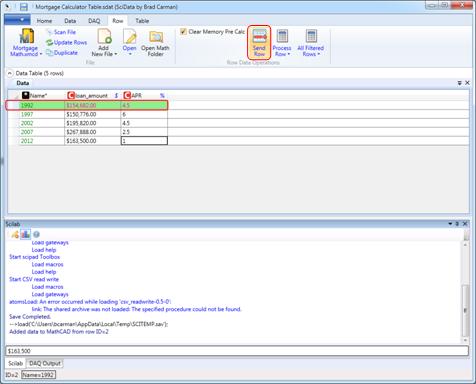This screenshot has width=476, height=384.
Task: Open the Data panel options dropdown
Action: (x=460, y=83)
